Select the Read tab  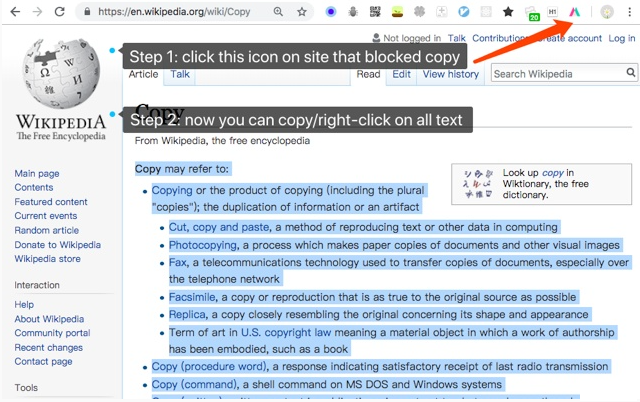pos(368,74)
